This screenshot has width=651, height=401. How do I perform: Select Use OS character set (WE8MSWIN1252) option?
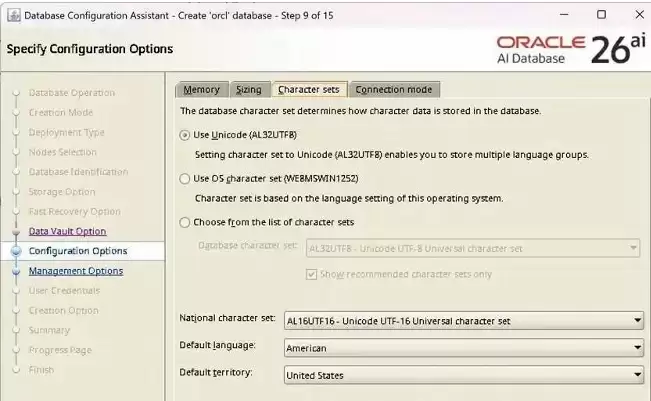[x=184, y=179]
